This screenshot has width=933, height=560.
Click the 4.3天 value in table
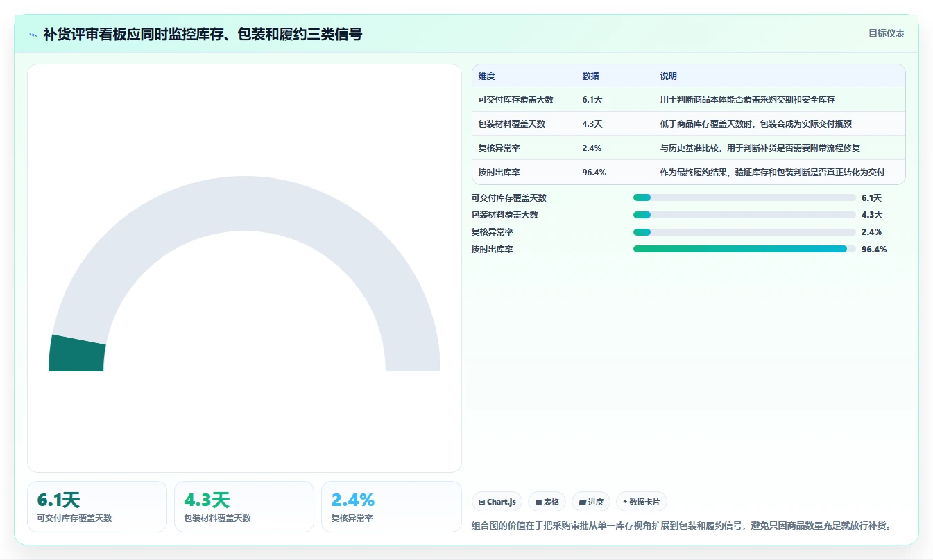pyautogui.click(x=592, y=124)
